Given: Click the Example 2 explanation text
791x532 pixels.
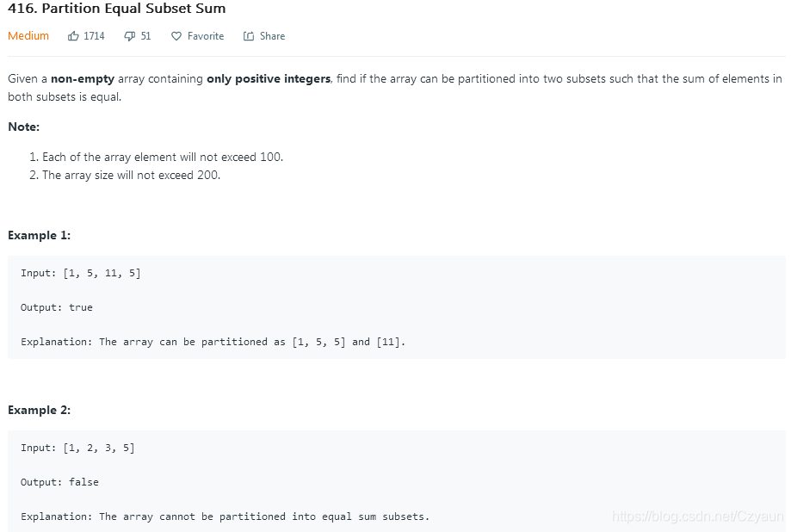Looking at the screenshot, I should (225, 517).
